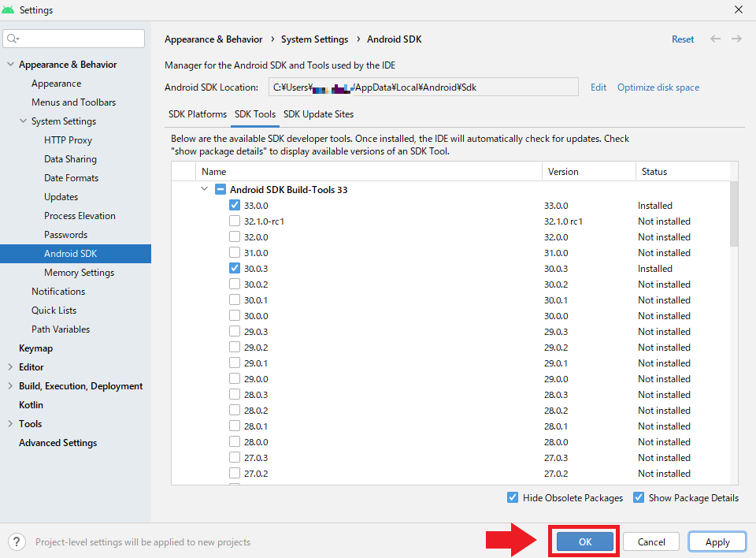Click Installed status for 30.0.3 row
Image resolution: width=756 pixels, height=558 pixels.
coord(654,269)
